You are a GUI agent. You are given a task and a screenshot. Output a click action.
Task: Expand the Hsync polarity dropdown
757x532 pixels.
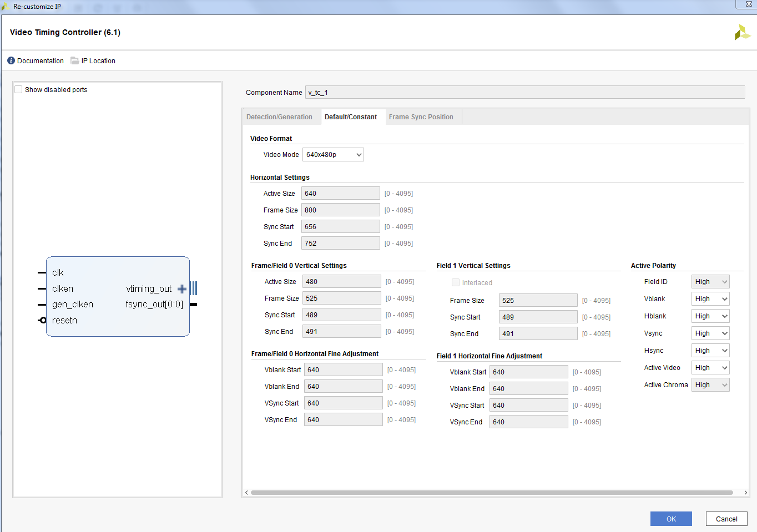(x=710, y=351)
